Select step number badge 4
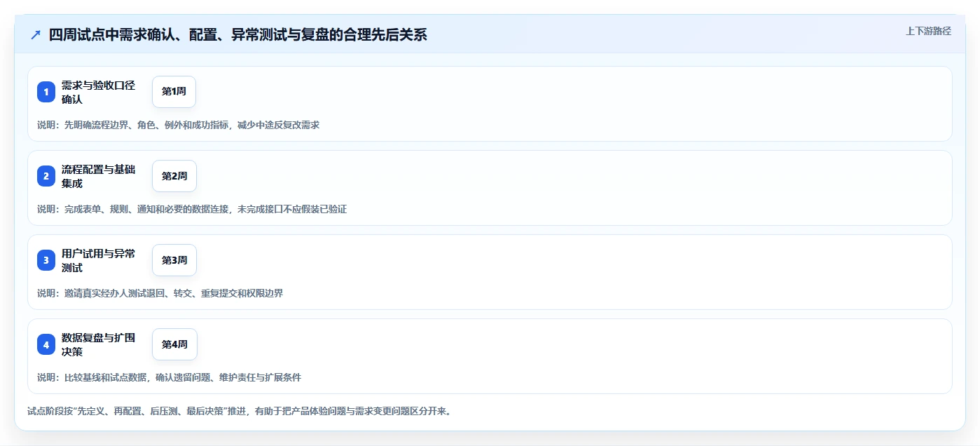Image resolution: width=980 pixels, height=446 pixels. [x=46, y=344]
